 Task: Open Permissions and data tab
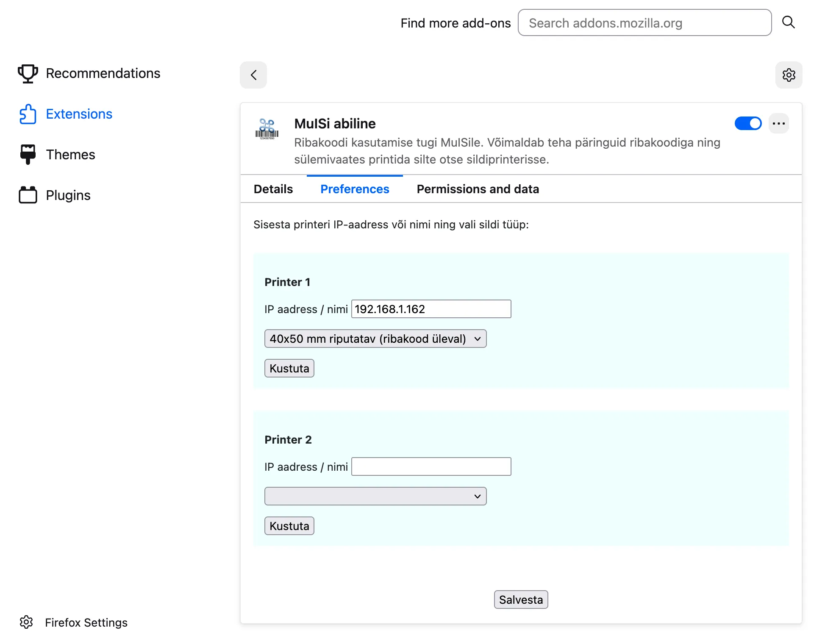click(x=478, y=189)
